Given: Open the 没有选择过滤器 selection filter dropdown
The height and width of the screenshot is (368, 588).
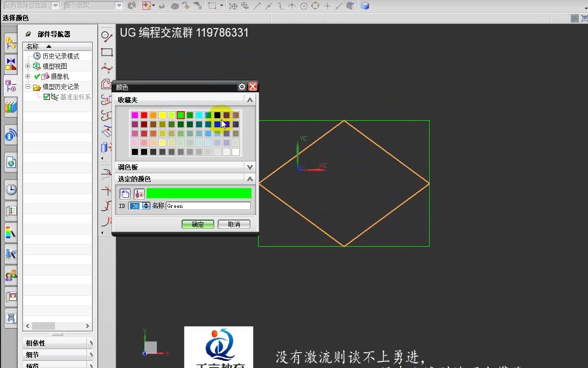Looking at the screenshot, I should (x=54, y=6).
